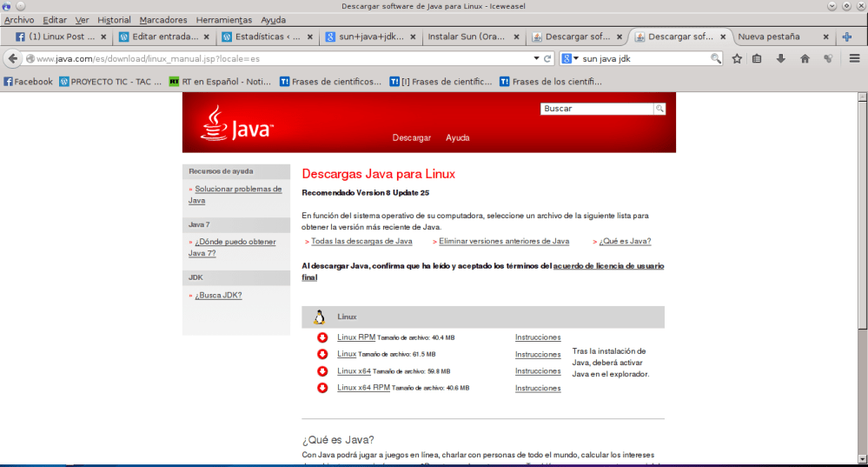
Task: Open the ¿Qué es Java? link
Action: (625, 242)
